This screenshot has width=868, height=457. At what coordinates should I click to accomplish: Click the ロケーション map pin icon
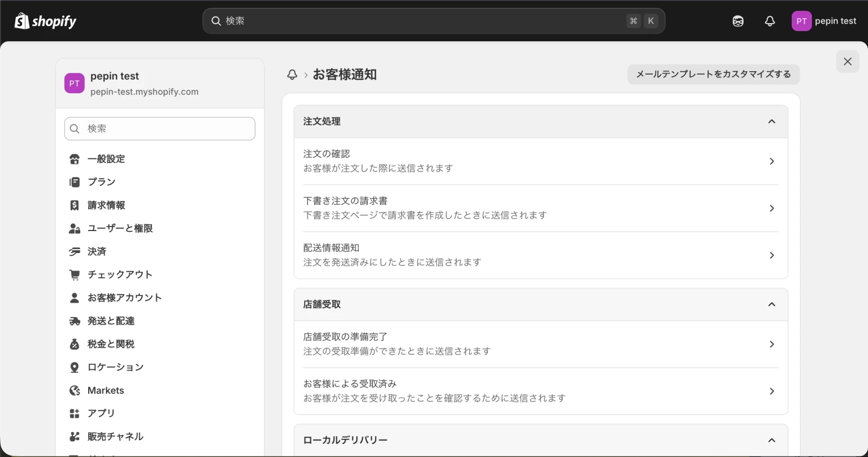tap(75, 367)
